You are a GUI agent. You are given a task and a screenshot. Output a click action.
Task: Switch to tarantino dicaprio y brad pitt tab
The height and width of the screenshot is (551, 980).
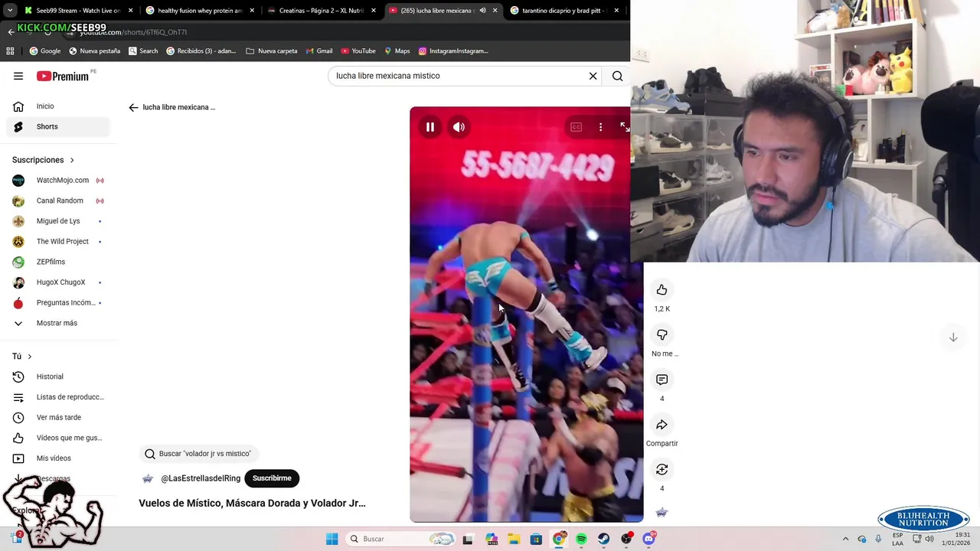(x=563, y=11)
